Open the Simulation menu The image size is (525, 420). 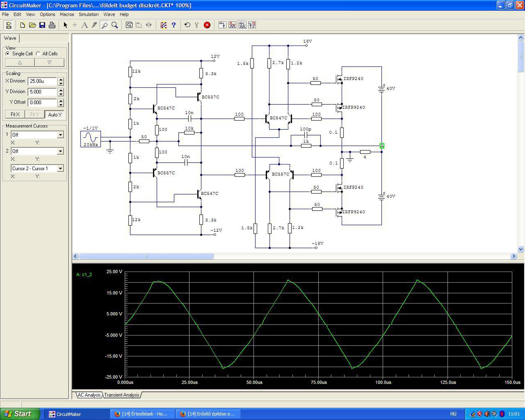(x=89, y=14)
